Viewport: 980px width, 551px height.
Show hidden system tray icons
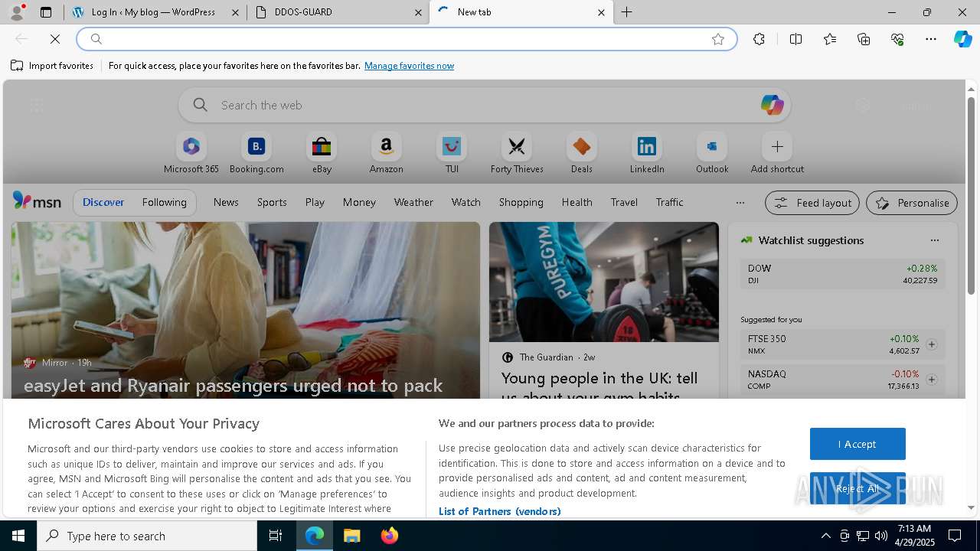click(x=825, y=536)
